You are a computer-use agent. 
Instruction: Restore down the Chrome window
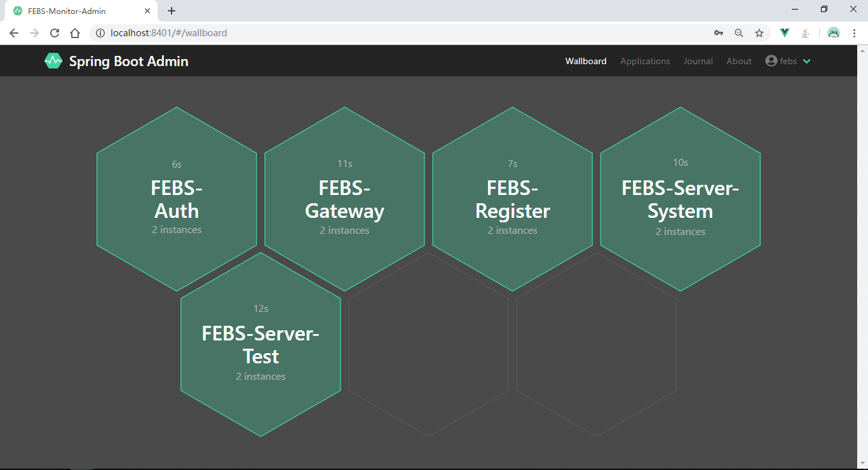(x=824, y=10)
